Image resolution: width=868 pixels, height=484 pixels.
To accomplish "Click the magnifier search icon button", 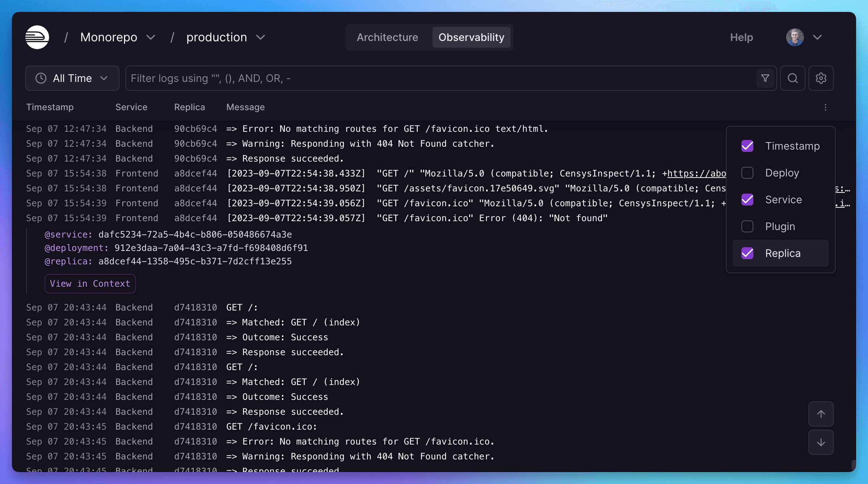I will tap(793, 78).
